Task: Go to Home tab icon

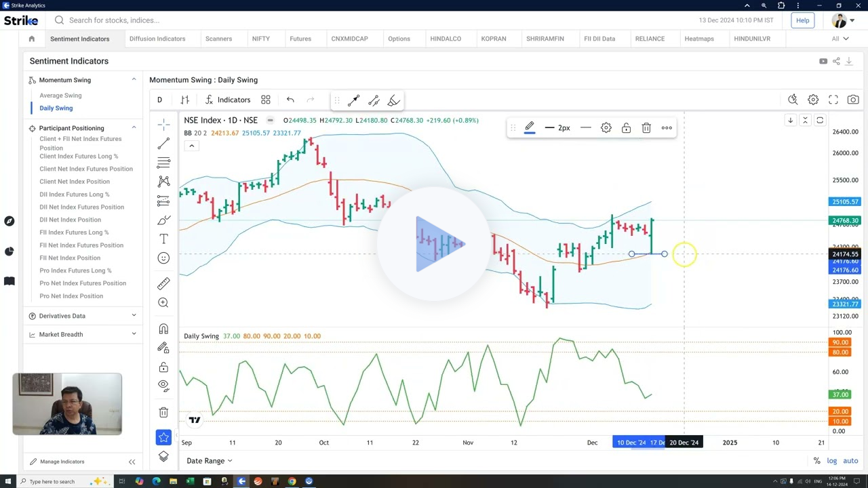Action: [x=31, y=39]
